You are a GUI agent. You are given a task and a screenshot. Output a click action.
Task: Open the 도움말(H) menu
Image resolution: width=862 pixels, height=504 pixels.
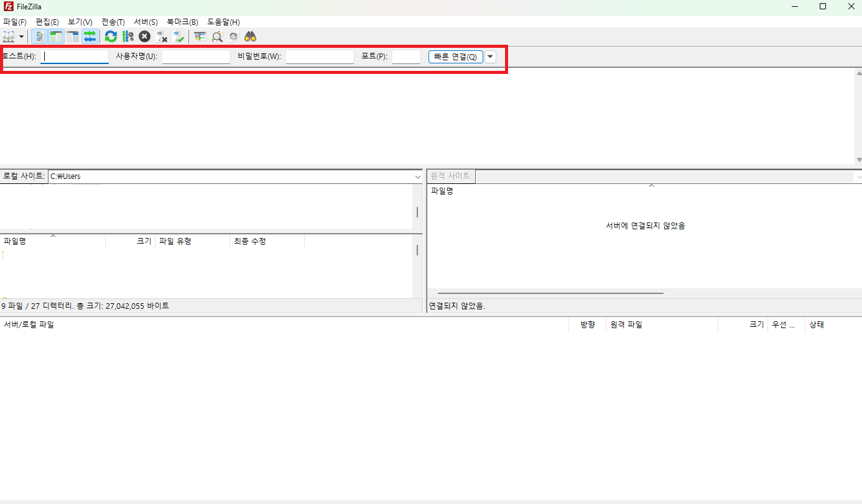click(x=223, y=22)
